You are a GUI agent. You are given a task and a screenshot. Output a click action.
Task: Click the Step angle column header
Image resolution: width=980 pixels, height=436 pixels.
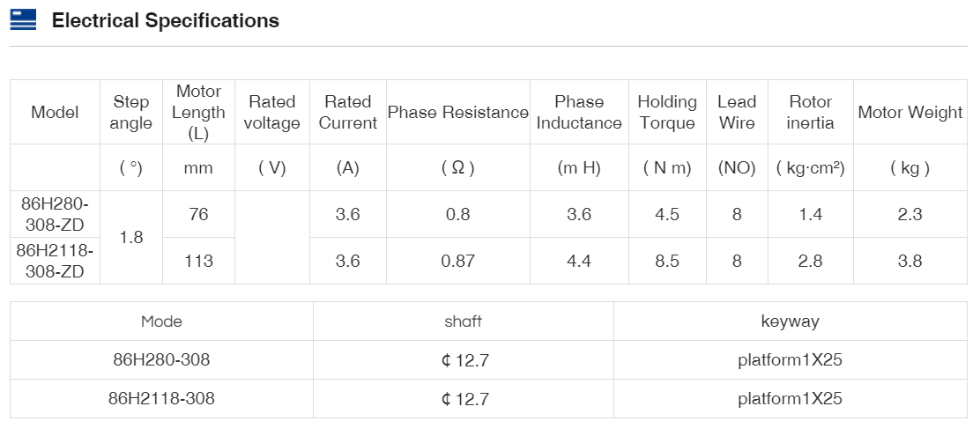pyautogui.click(x=130, y=113)
